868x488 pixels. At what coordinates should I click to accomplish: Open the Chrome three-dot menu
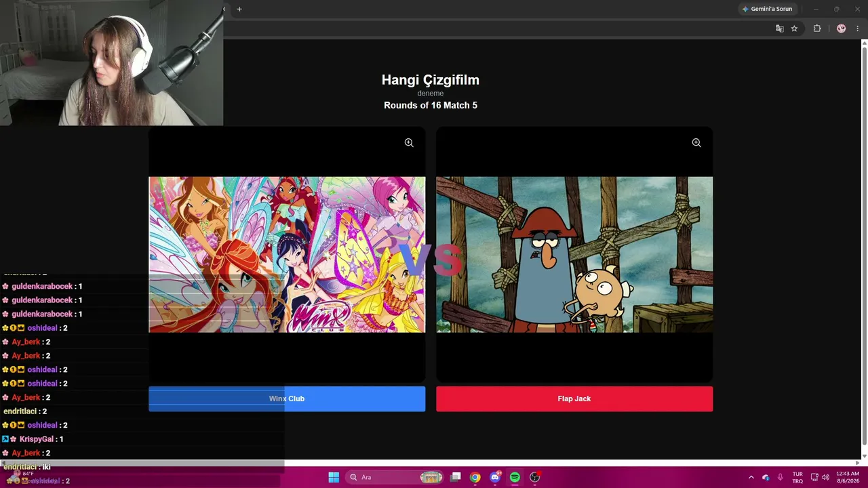click(x=858, y=28)
